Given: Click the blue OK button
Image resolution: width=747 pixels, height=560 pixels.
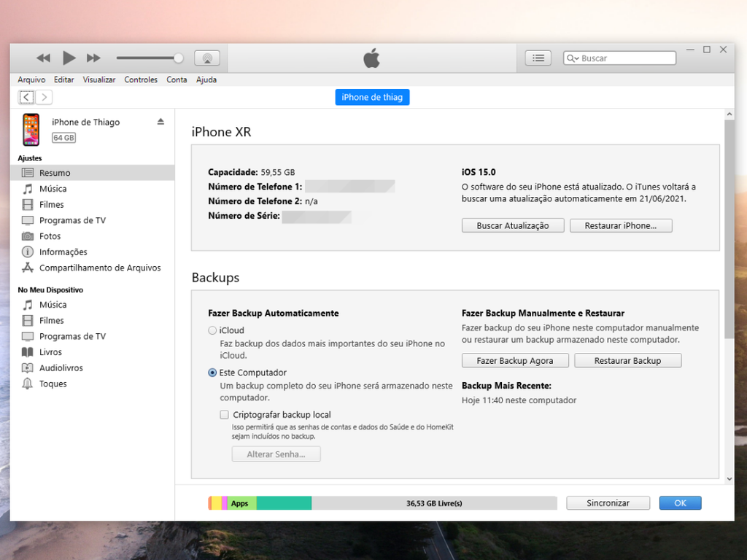Looking at the screenshot, I should 681,503.
